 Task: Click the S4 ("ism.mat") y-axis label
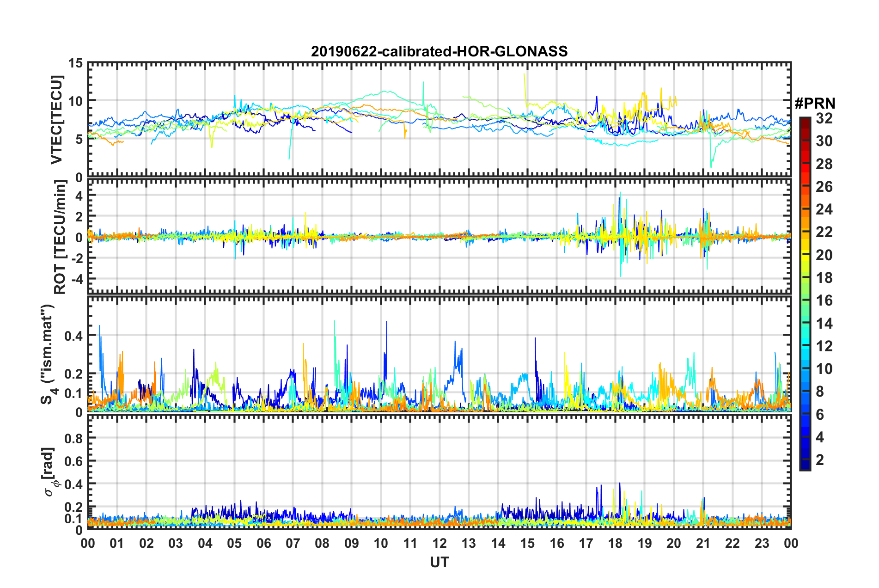(x=48, y=354)
